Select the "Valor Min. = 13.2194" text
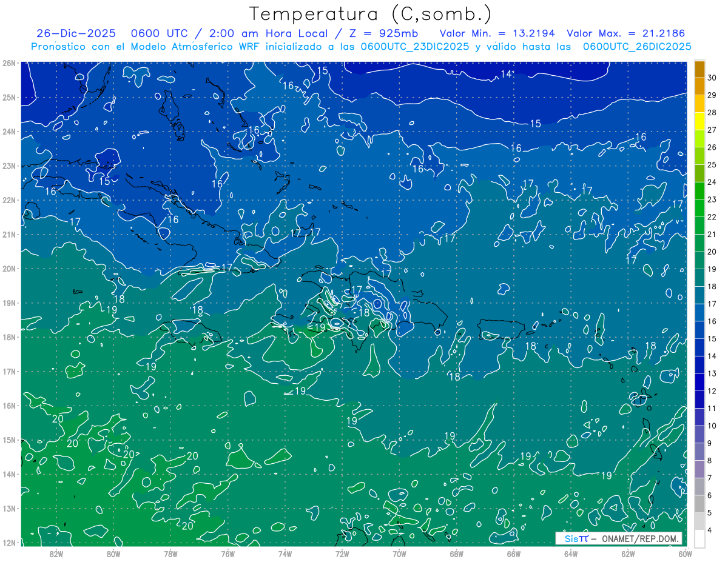Image resolution: width=728 pixels, height=562 pixels. pyautogui.click(x=497, y=33)
